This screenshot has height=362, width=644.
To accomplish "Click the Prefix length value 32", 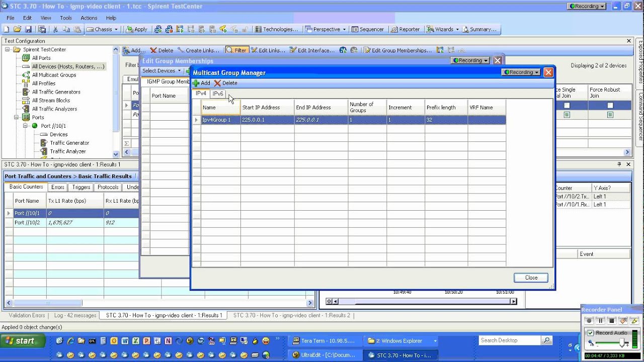I will point(446,120).
